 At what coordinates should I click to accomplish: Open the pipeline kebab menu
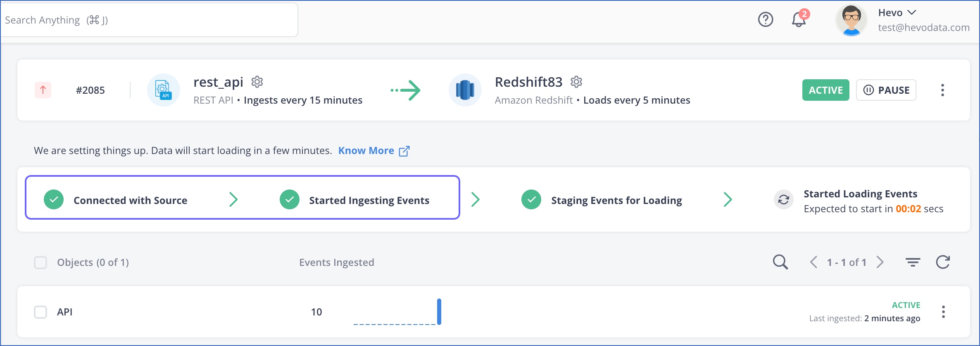pos(942,90)
